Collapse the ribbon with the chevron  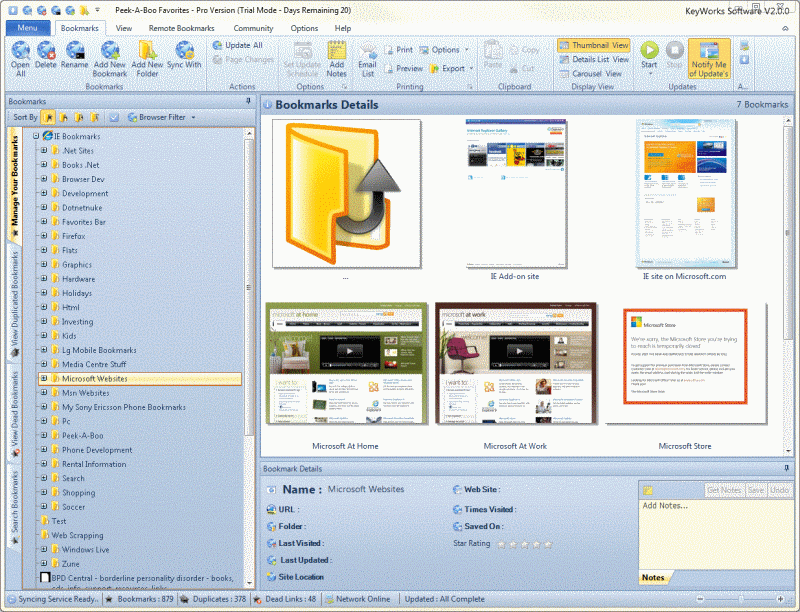click(785, 29)
